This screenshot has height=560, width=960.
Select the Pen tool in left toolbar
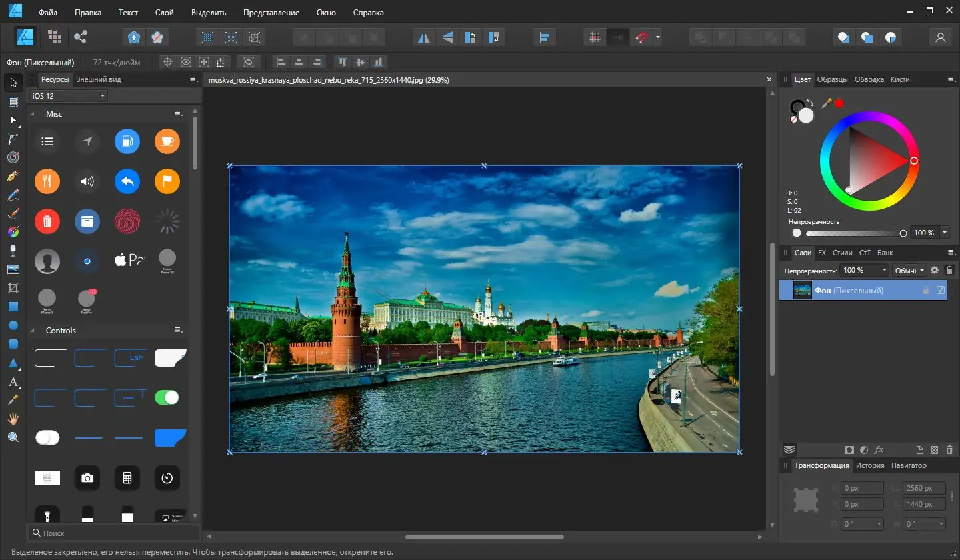point(13,177)
